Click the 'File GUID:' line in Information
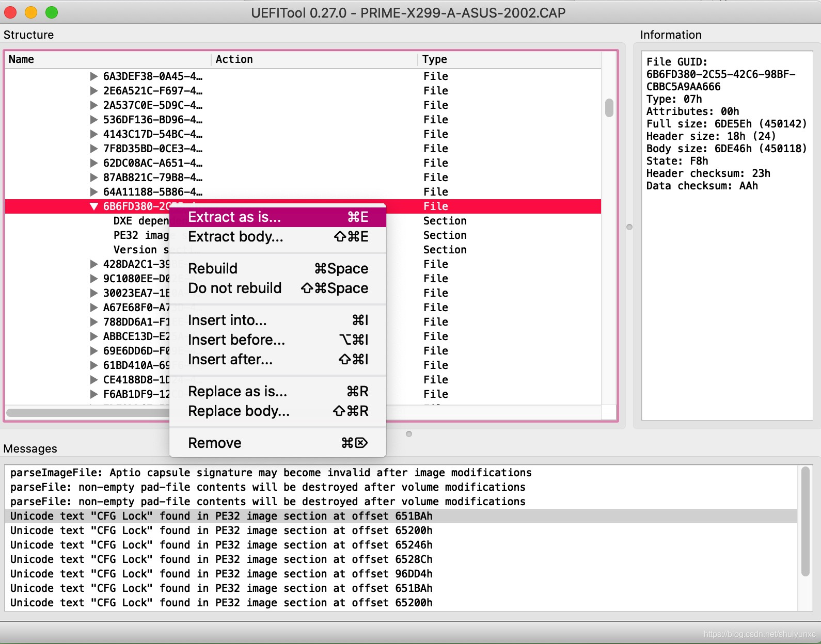 point(676,62)
